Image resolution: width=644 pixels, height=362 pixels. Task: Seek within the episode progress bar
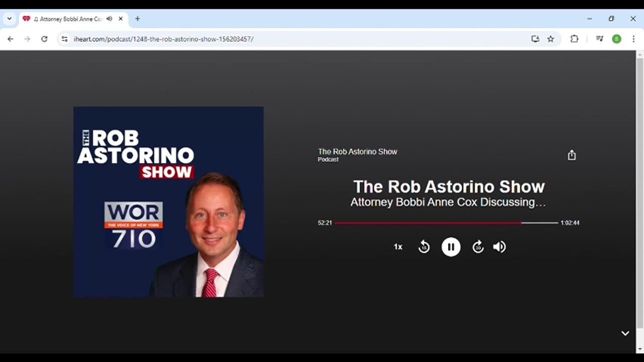click(x=446, y=223)
